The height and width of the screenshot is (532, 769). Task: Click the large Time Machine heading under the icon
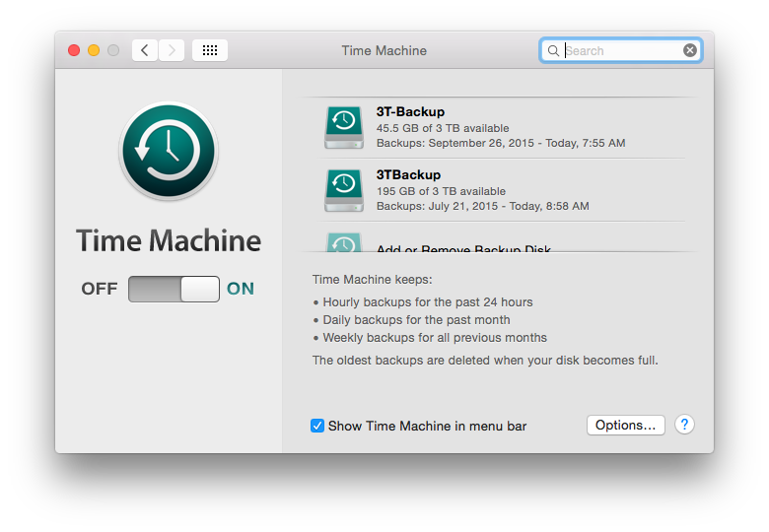169,240
